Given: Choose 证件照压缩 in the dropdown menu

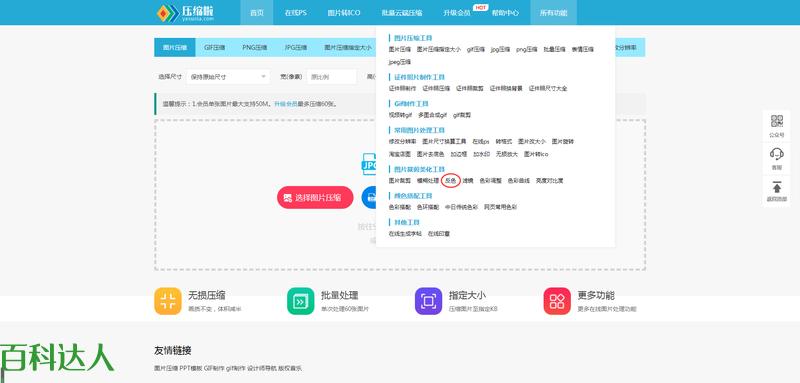Looking at the screenshot, I should click(x=436, y=88).
